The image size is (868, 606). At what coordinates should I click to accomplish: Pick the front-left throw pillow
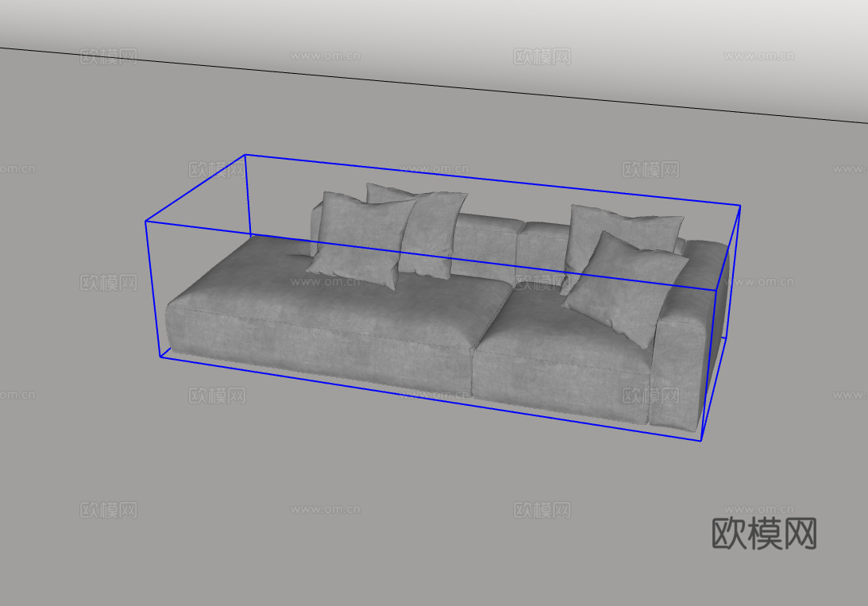(x=361, y=241)
